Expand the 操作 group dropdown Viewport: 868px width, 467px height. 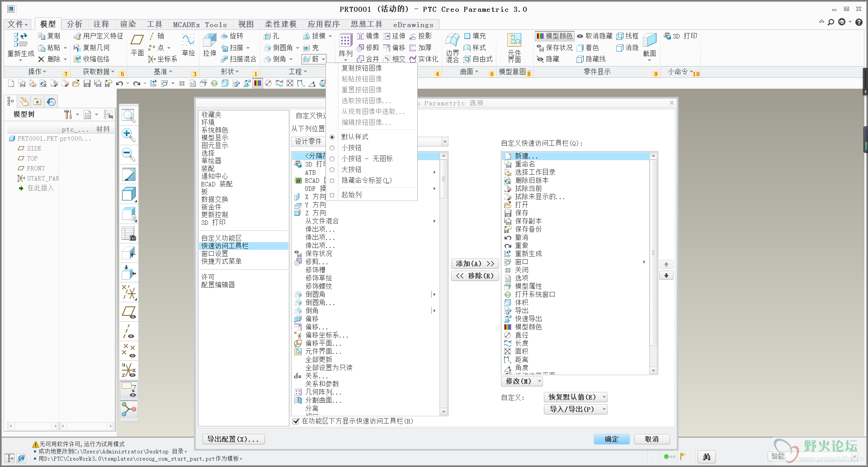point(37,71)
